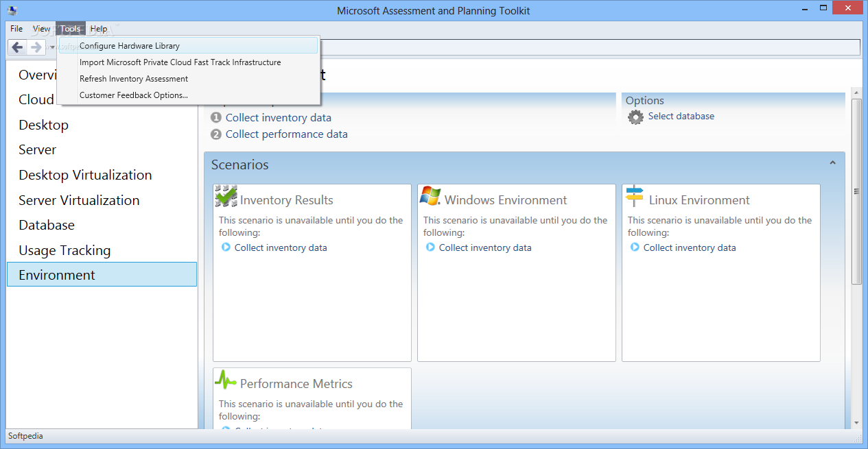This screenshot has height=449, width=868.
Task: Click the vertical scrollbar thumb
Action: pos(856,191)
